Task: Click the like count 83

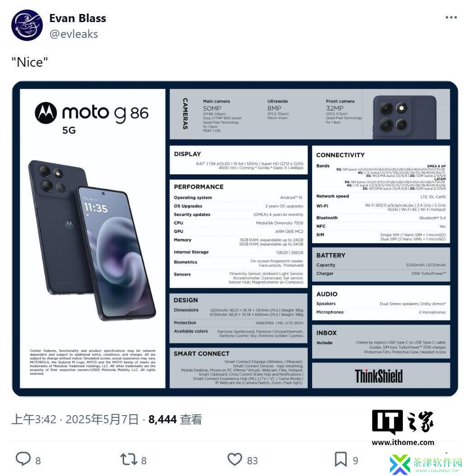Action: pyautogui.click(x=252, y=461)
